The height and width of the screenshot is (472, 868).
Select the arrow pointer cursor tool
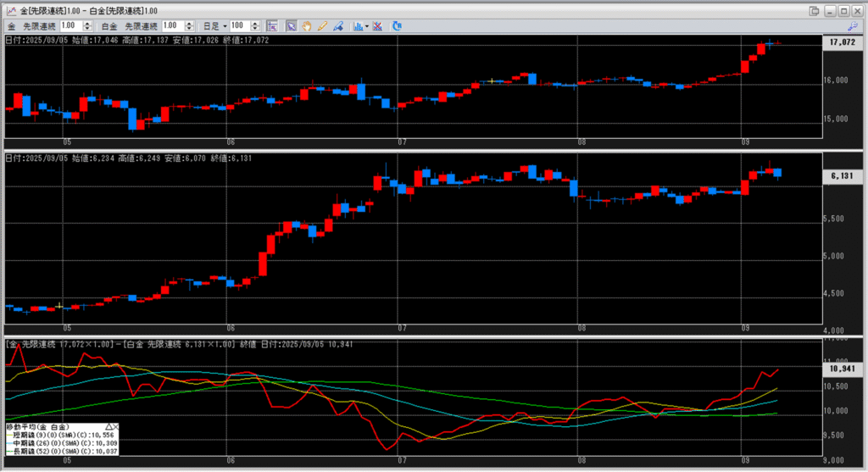pos(291,26)
